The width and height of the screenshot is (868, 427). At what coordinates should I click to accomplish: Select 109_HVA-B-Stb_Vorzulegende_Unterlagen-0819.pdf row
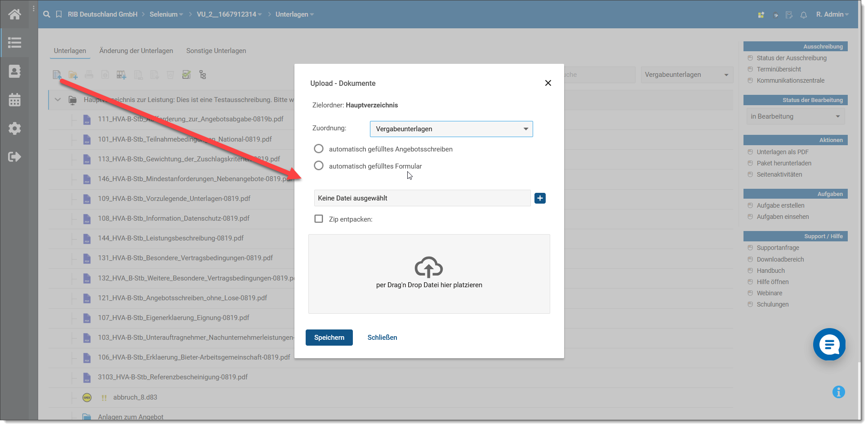(174, 199)
